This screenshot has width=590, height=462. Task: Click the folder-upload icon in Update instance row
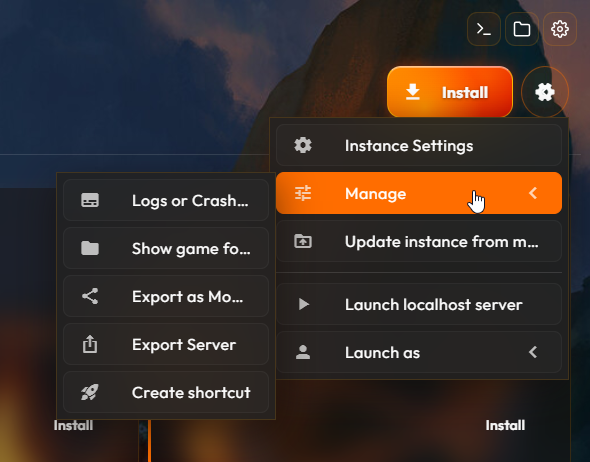[x=303, y=241]
